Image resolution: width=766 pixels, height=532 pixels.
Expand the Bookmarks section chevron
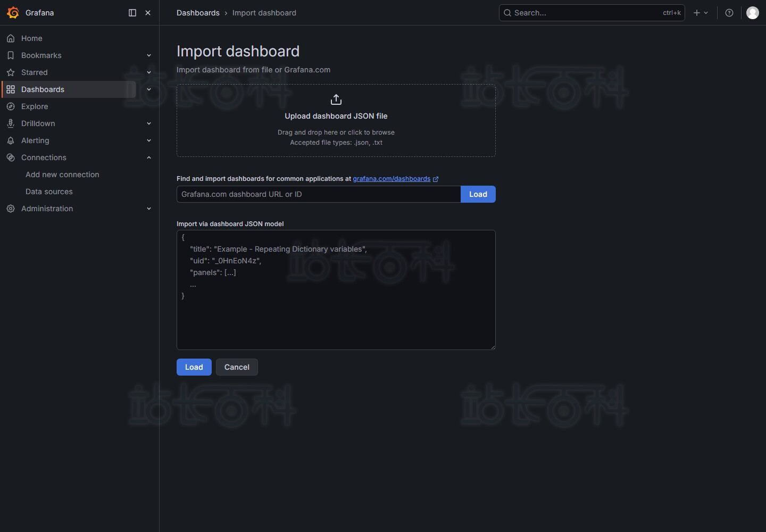click(149, 55)
